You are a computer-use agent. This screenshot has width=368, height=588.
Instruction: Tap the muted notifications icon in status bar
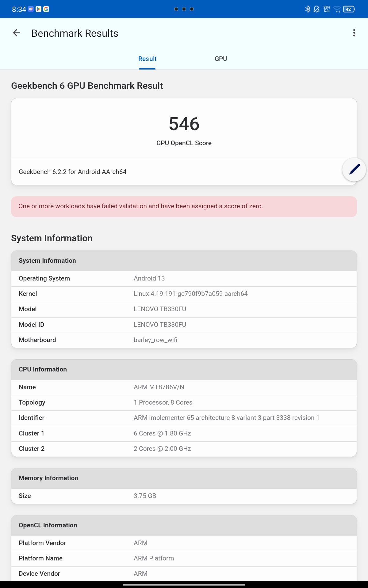316,9
